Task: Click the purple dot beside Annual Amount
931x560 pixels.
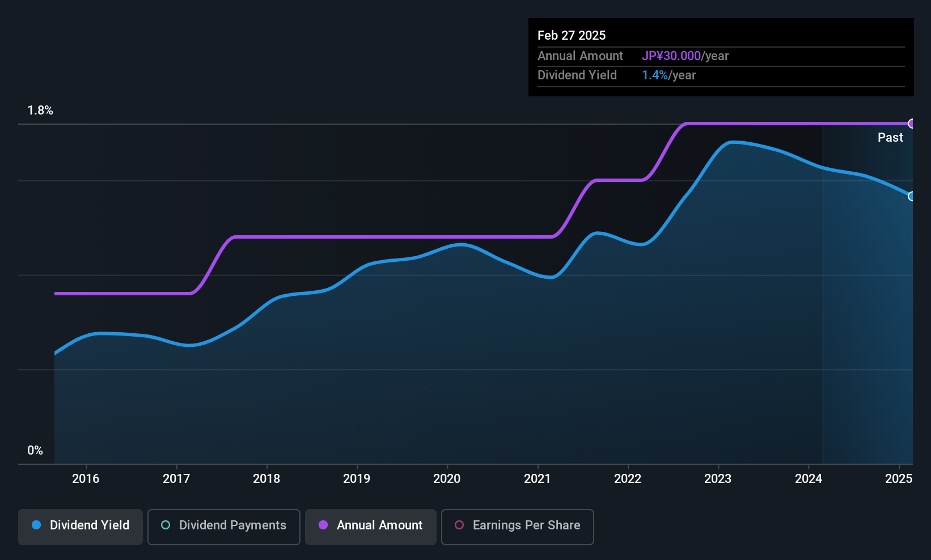Action: (x=323, y=525)
